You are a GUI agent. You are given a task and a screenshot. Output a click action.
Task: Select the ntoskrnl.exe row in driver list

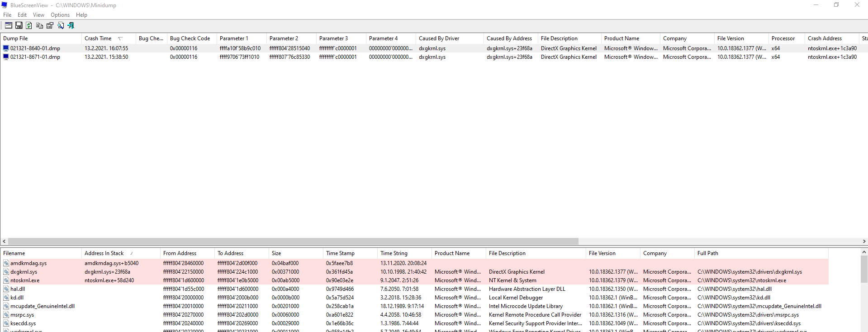(x=25, y=280)
